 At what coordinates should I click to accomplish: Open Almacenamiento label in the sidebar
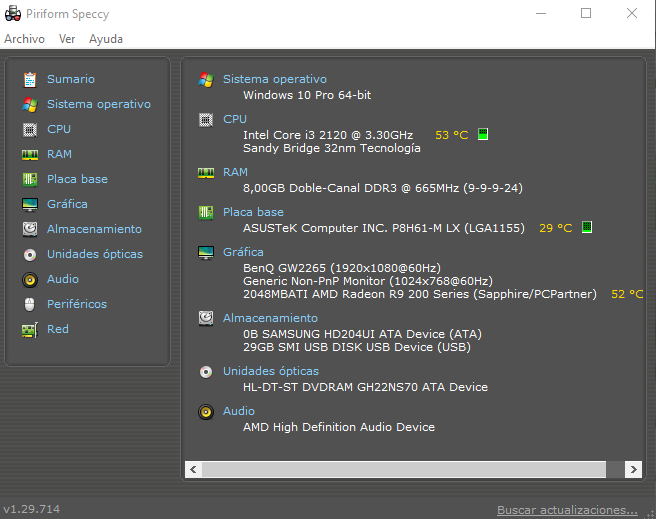(94, 229)
